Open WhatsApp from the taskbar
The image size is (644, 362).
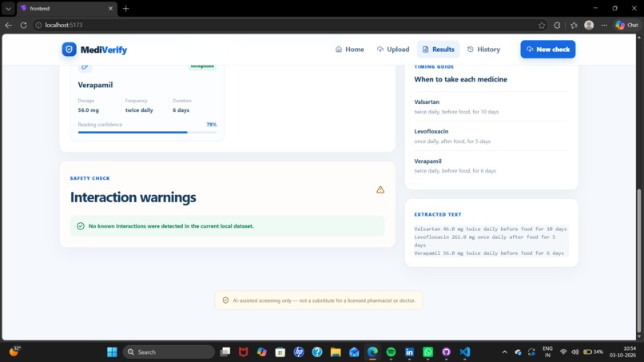pos(428,352)
